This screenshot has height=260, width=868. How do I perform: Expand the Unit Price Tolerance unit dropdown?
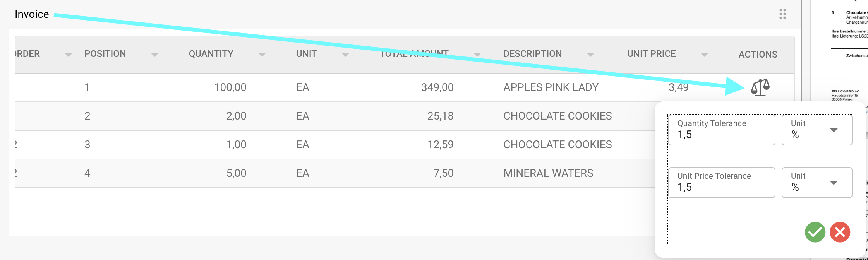pos(834,183)
